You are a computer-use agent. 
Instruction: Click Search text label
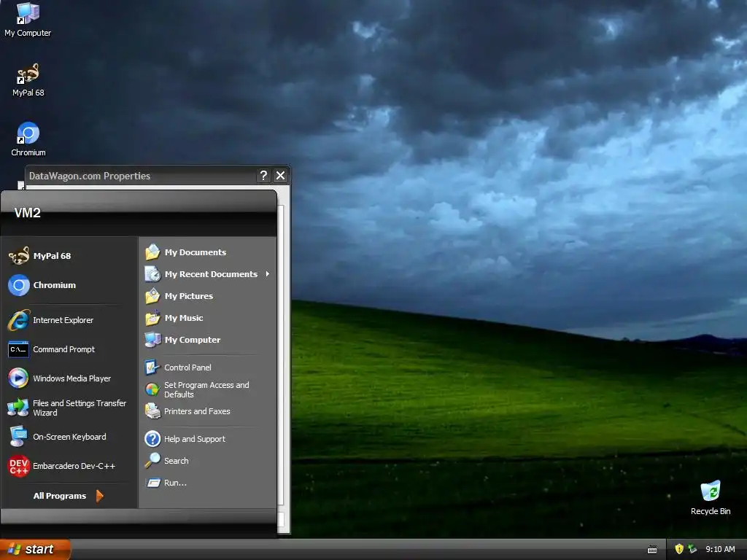tap(177, 461)
